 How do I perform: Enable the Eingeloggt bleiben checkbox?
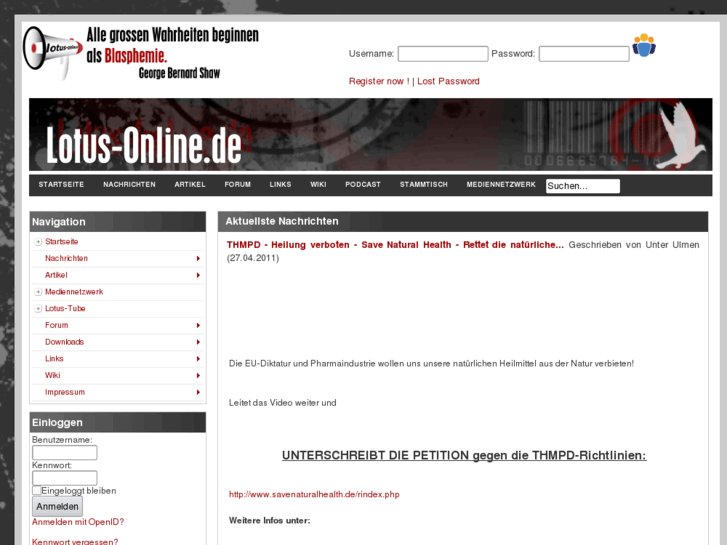pyautogui.click(x=37, y=490)
